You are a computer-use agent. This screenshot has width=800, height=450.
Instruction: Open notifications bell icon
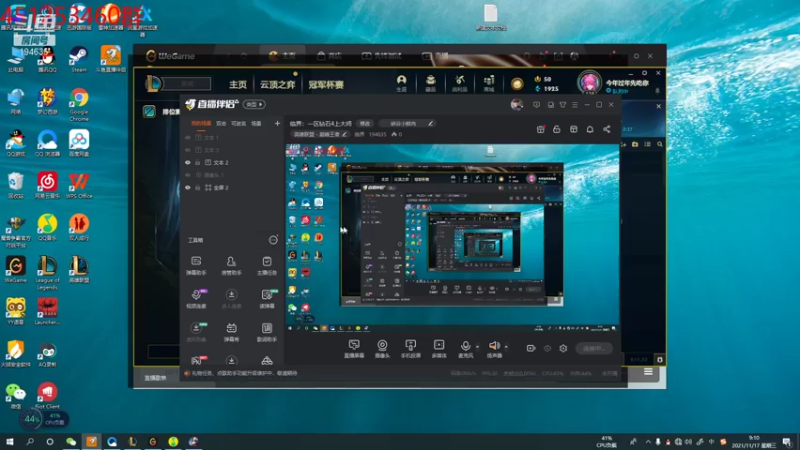click(590, 130)
